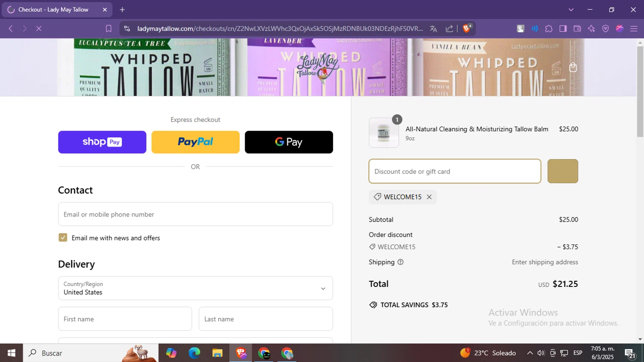Open the browser hamburger menu
Screen dimensions: 644x362
coord(634,29)
